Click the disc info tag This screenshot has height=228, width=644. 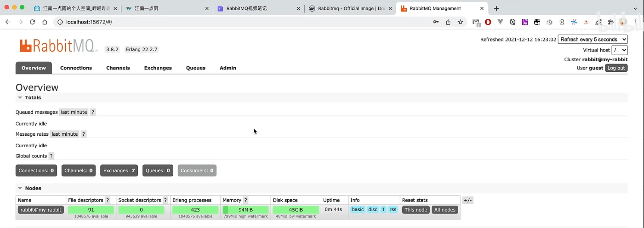(x=373, y=209)
